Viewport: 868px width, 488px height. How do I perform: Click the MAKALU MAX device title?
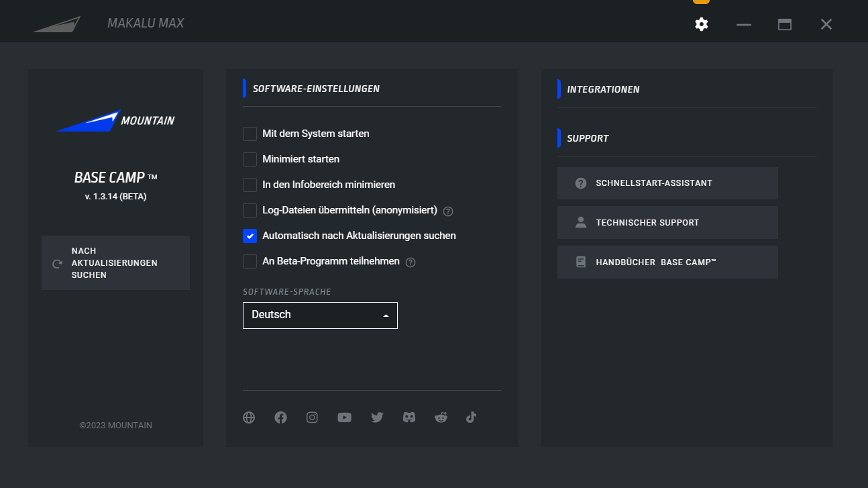click(x=146, y=23)
